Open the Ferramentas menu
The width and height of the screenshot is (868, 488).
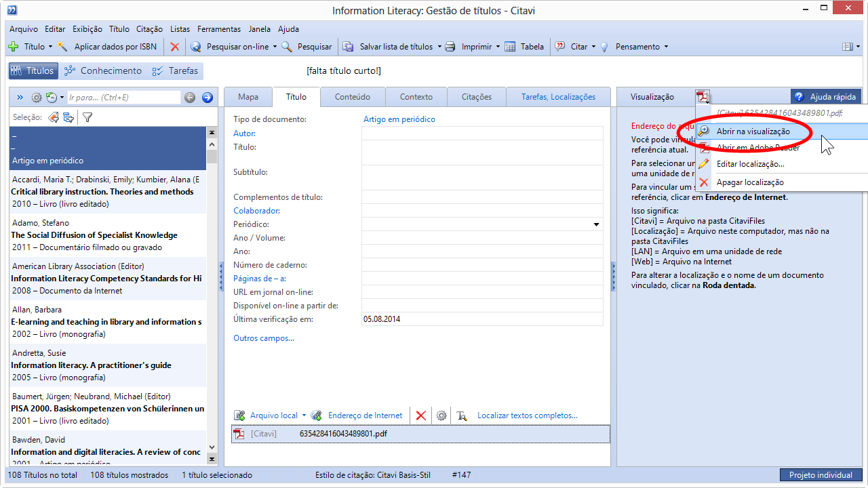click(219, 29)
